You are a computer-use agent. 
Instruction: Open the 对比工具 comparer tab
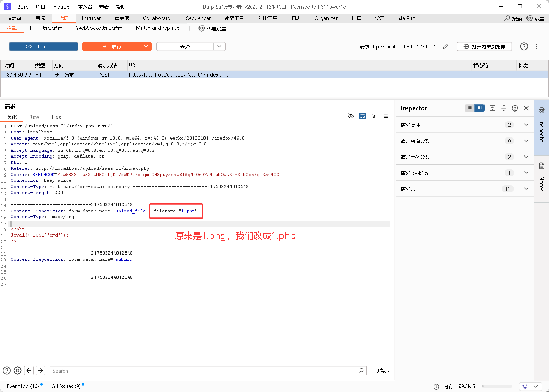[x=268, y=18]
